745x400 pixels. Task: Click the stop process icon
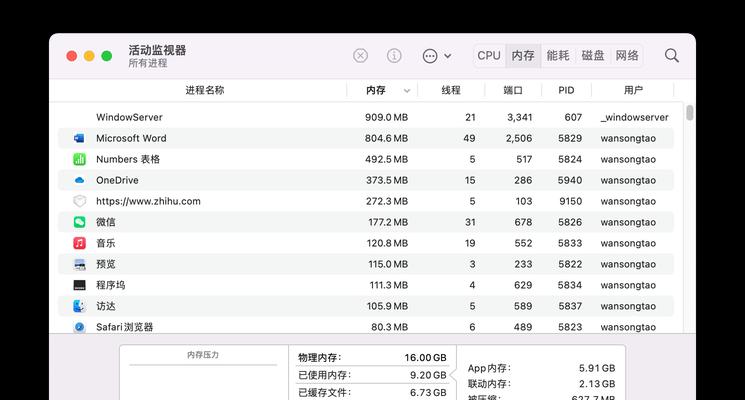click(x=361, y=56)
